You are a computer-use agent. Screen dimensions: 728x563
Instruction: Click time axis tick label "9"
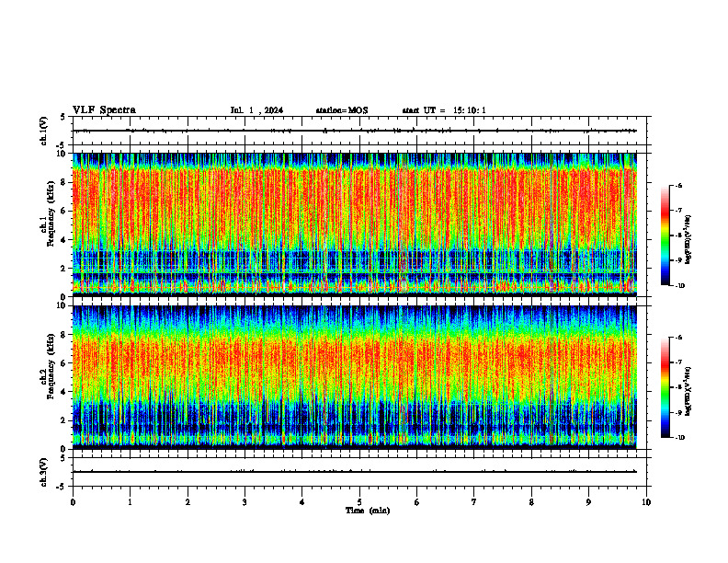tap(588, 502)
